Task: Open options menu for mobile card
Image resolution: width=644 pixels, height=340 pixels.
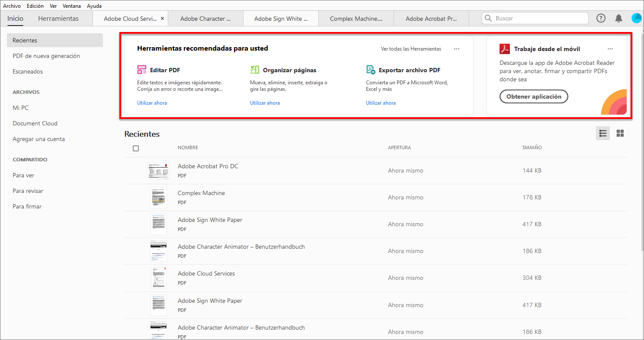Action: 610,49
